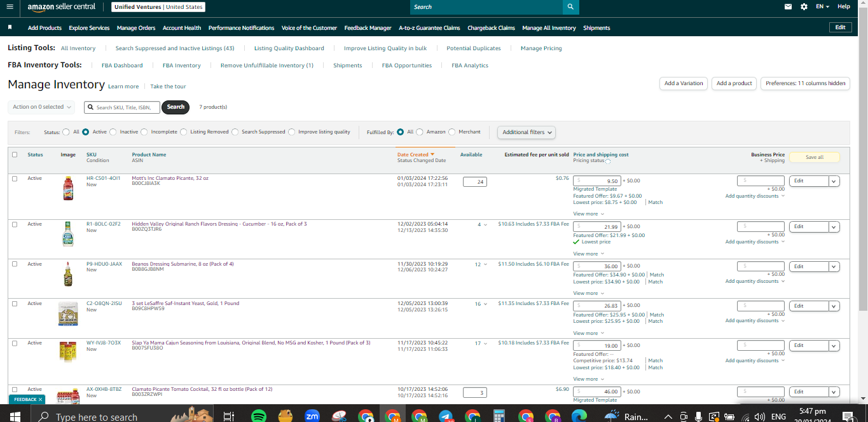The image size is (868, 422).
Task: Choose the All status radio button
Action: click(x=66, y=132)
